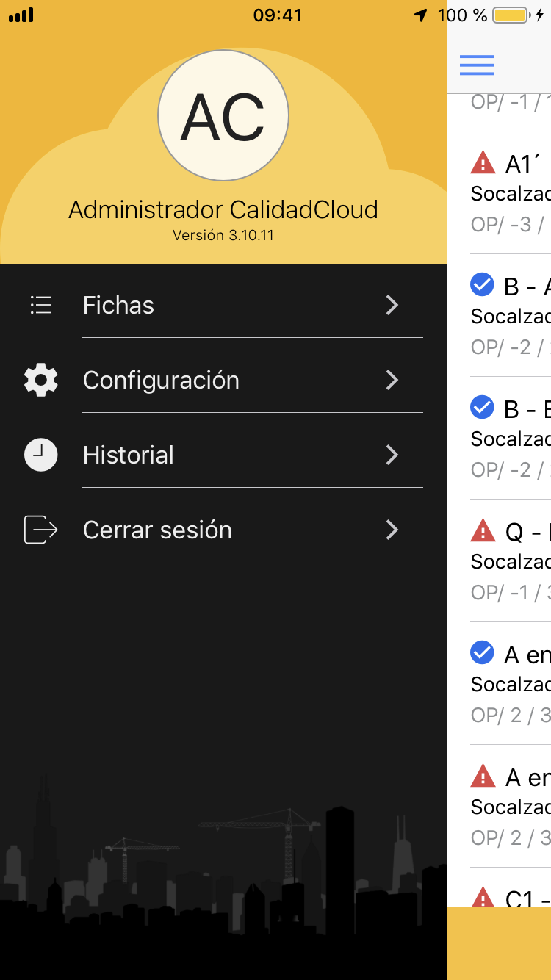Tap the hamburger menu icon
The width and height of the screenshot is (551, 980).
point(477,65)
